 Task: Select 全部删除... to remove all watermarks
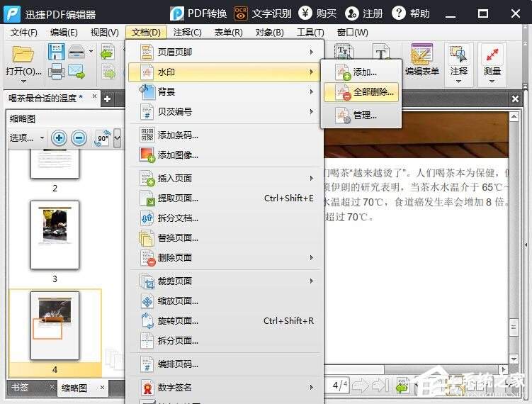[x=361, y=92]
